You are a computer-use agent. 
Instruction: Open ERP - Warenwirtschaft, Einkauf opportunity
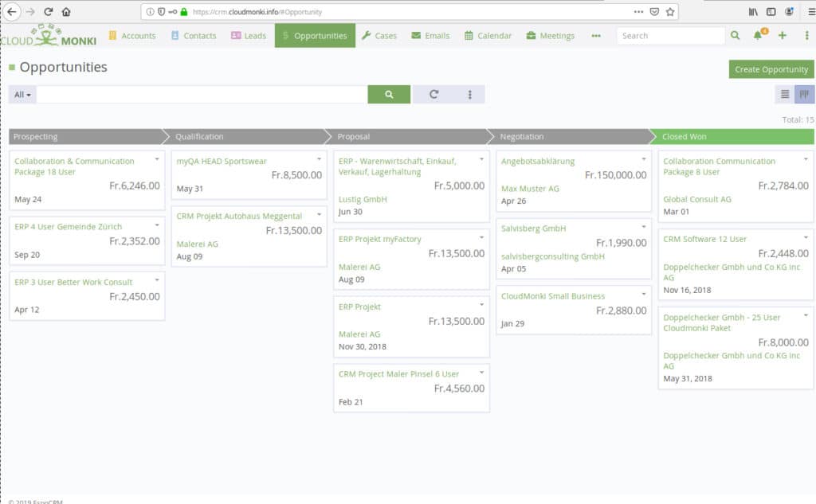(x=398, y=166)
